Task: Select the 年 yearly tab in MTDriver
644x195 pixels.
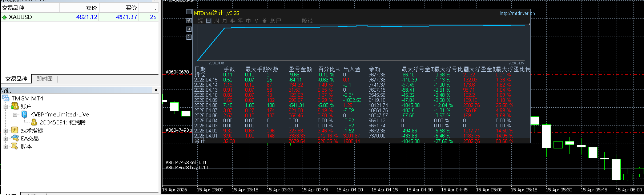Action: point(241,21)
